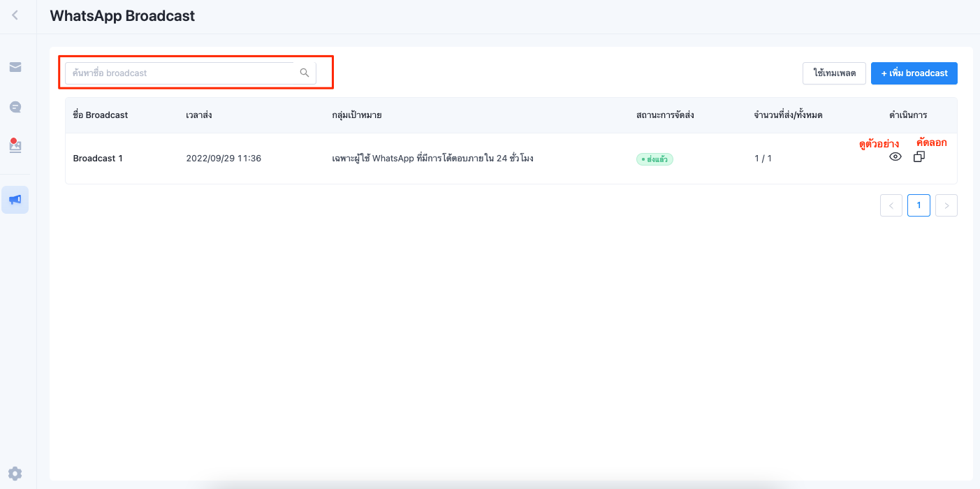Click the search magnifier icon
980x489 pixels.
305,73
